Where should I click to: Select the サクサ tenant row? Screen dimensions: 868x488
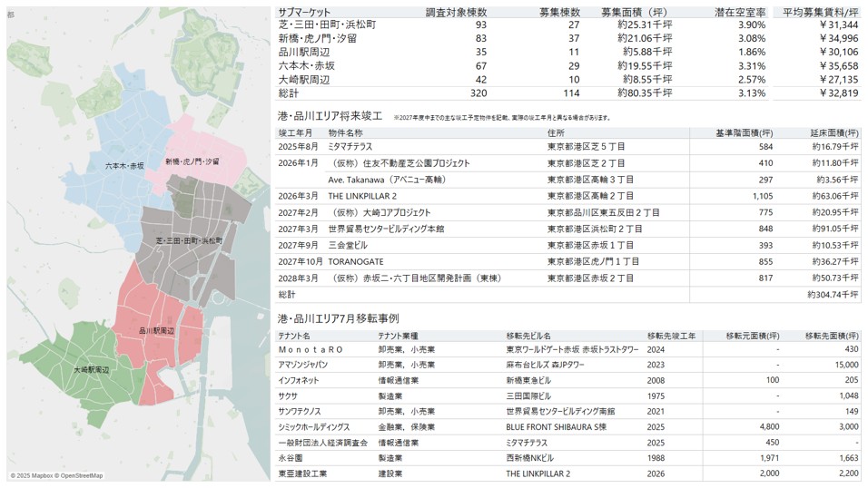(x=568, y=396)
